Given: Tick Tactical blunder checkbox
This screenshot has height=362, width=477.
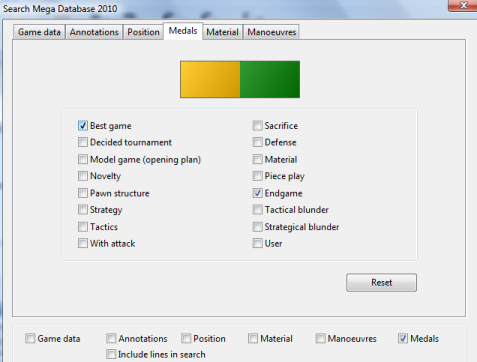Looking at the screenshot, I should [257, 210].
